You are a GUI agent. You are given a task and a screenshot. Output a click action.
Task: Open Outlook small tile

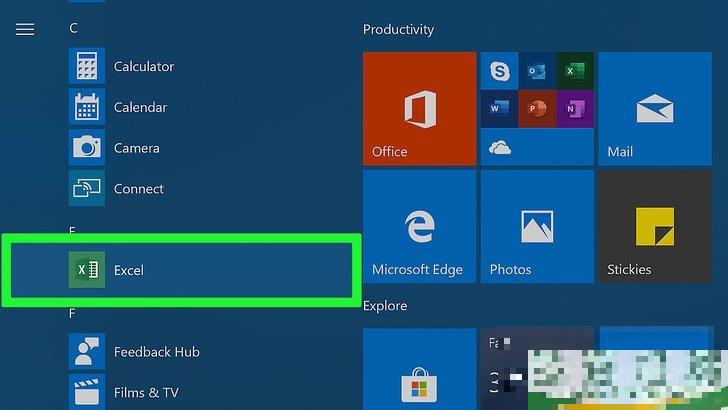[x=537, y=71]
